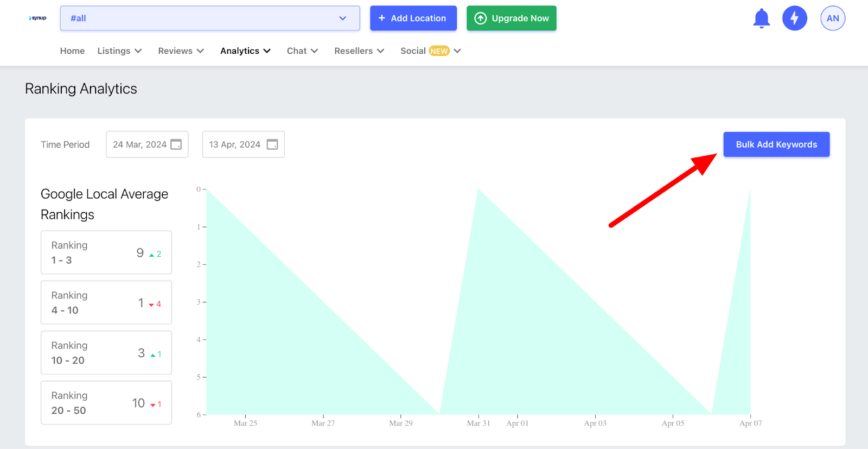Select the Ranking 1 - 3 card
Viewport: 868px width, 449px height.
pyautogui.click(x=106, y=252)
